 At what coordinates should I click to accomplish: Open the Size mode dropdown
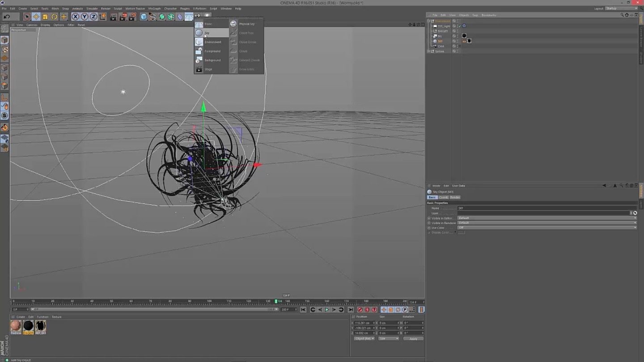(x=388, y=339)
